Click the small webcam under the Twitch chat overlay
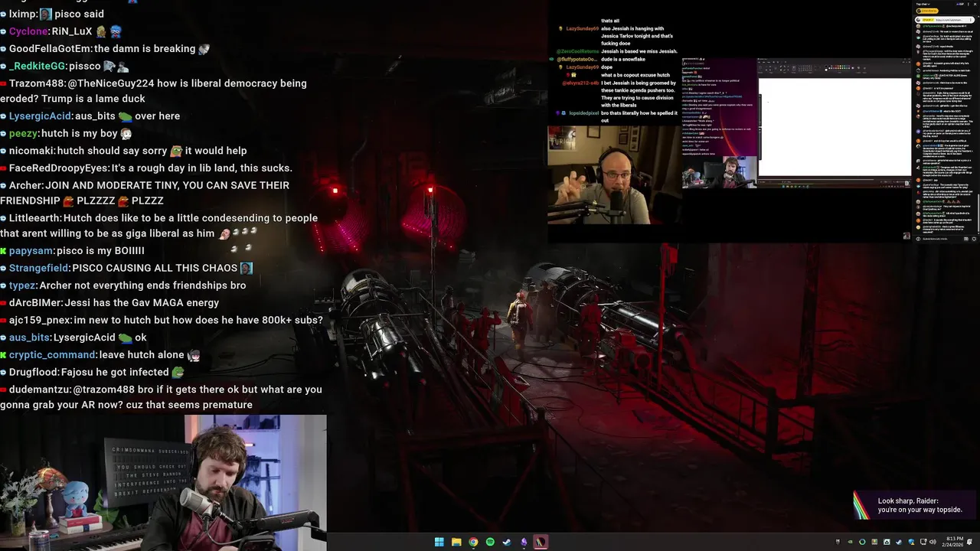 [x=720, y=172]
